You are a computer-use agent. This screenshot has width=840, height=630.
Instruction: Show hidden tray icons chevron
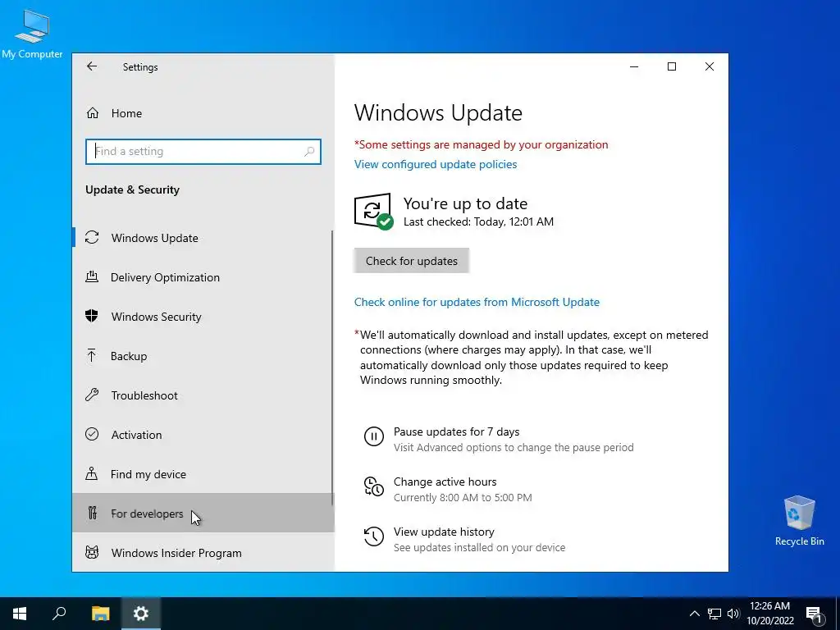coord(694,614)
